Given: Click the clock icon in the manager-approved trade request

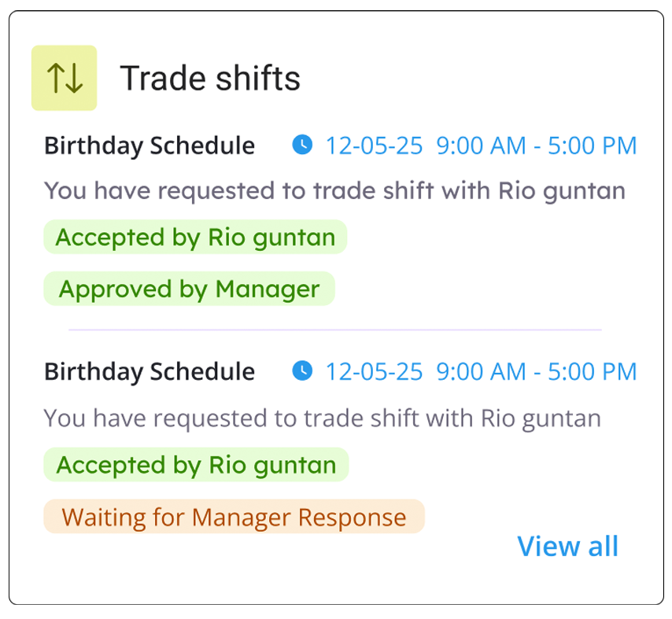Looking at the screenshot, I should (x=302, y=145).
